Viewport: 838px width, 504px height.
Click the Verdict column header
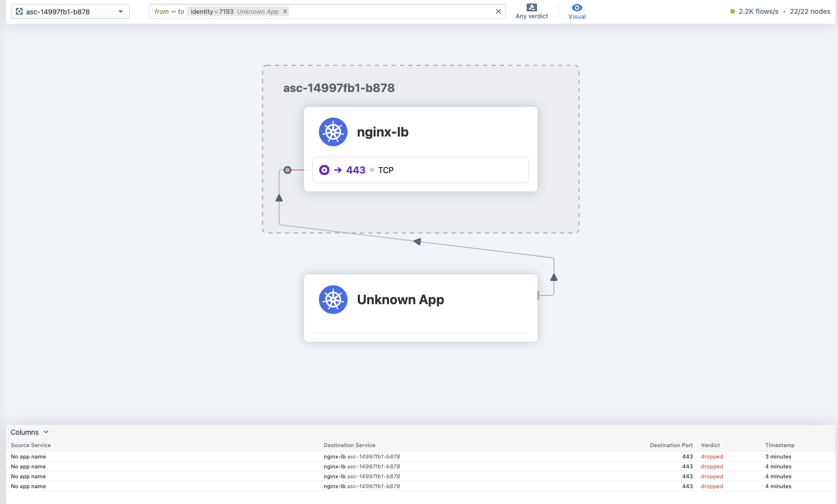tap(710, 445)
